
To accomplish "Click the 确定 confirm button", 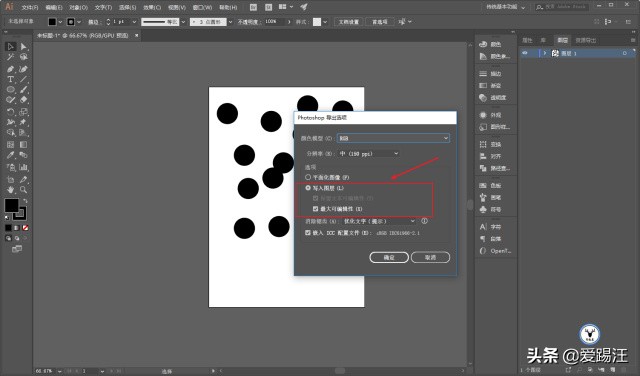I will click(389, 257).
